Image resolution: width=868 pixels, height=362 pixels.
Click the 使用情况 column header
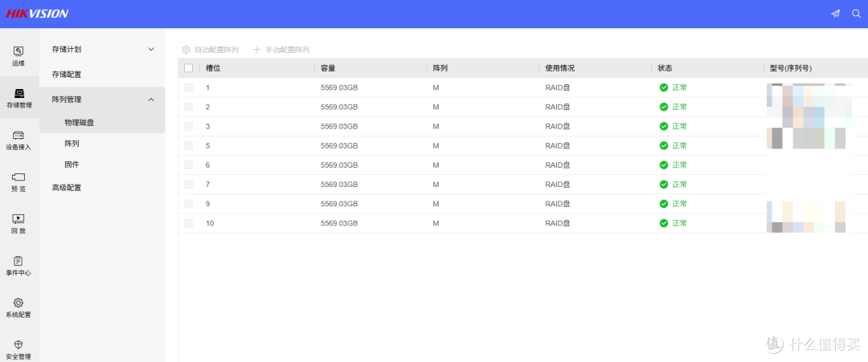[559, 68]
